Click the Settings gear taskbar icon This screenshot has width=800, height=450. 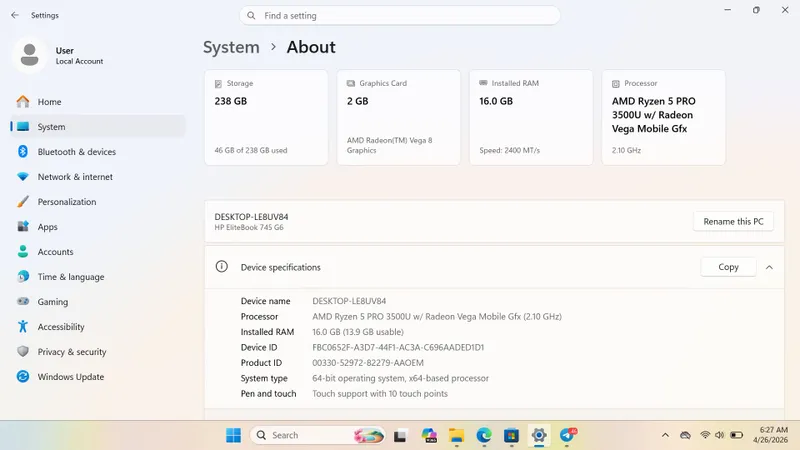click(539, 435)
